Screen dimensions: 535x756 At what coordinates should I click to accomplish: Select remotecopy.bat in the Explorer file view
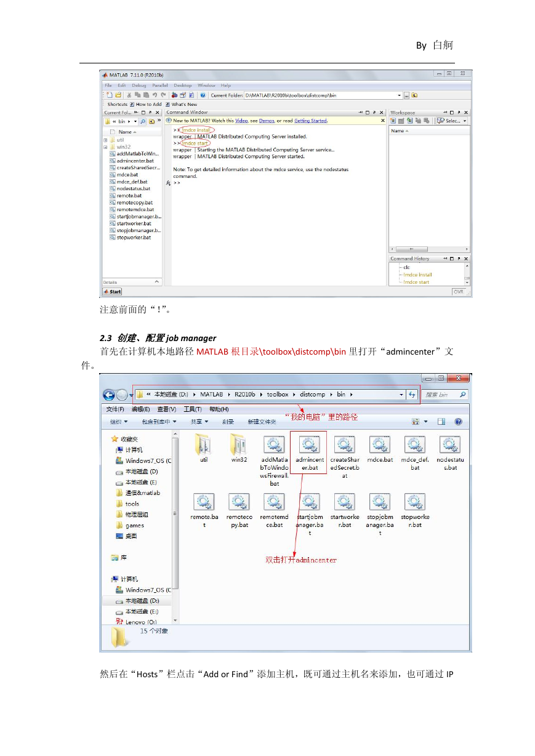pos(239,510)
